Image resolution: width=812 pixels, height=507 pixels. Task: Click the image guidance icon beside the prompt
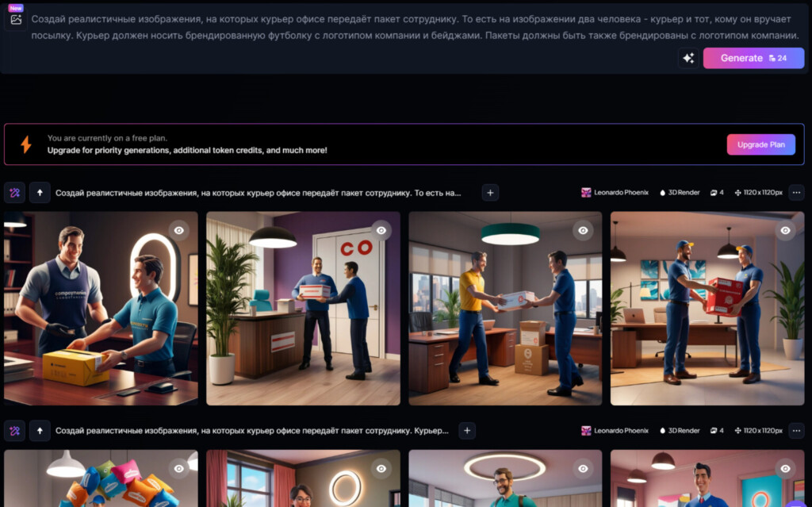point(16,20)
